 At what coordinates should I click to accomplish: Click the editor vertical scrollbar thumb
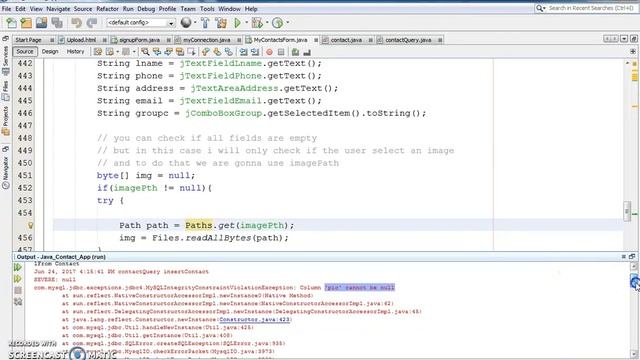(627, 211)
